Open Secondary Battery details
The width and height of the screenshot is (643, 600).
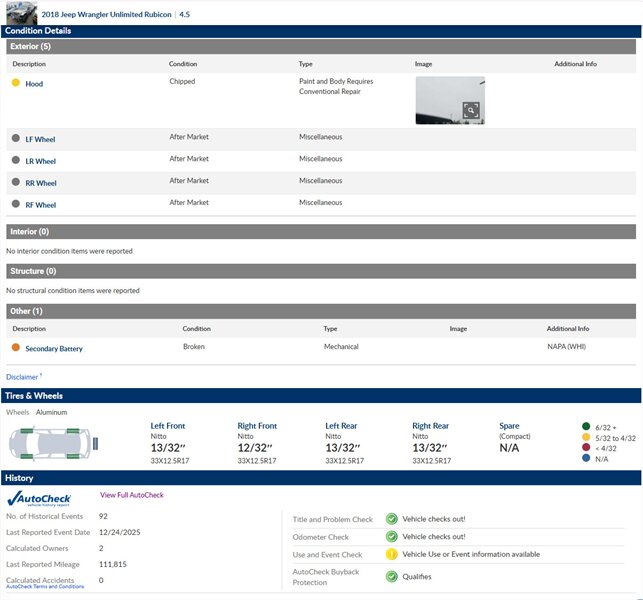click(x=54, y=349)
